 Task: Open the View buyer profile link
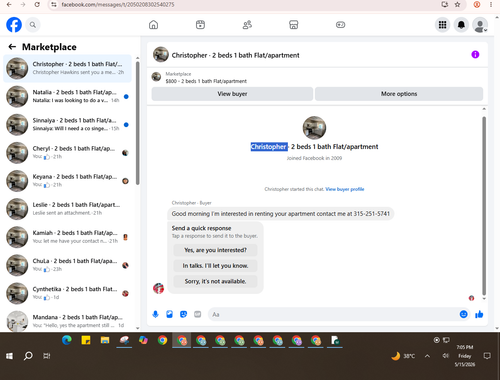click(345, 189)
